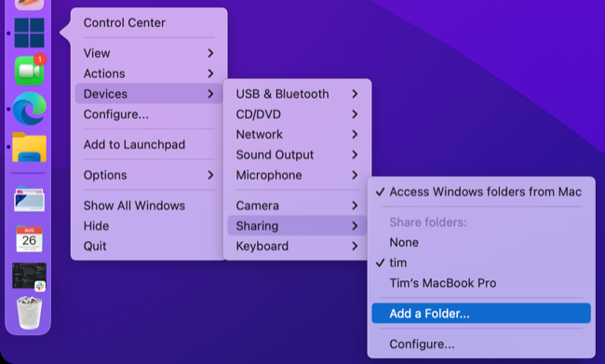Viewport: 605px width, 364px height.
Task: Click chevron arrow beside Camera
Action: pyautogui.click(x=355, y=206)
